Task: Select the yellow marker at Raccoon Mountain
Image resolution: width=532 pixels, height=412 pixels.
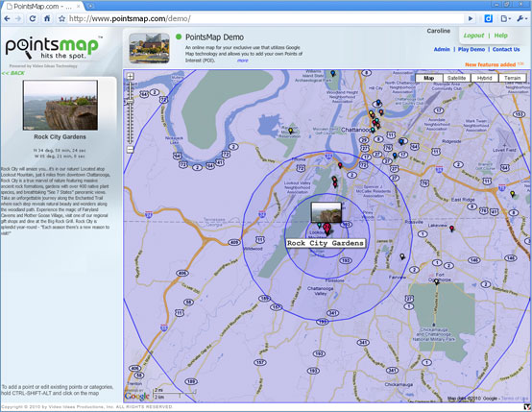Action: (290, 131)
